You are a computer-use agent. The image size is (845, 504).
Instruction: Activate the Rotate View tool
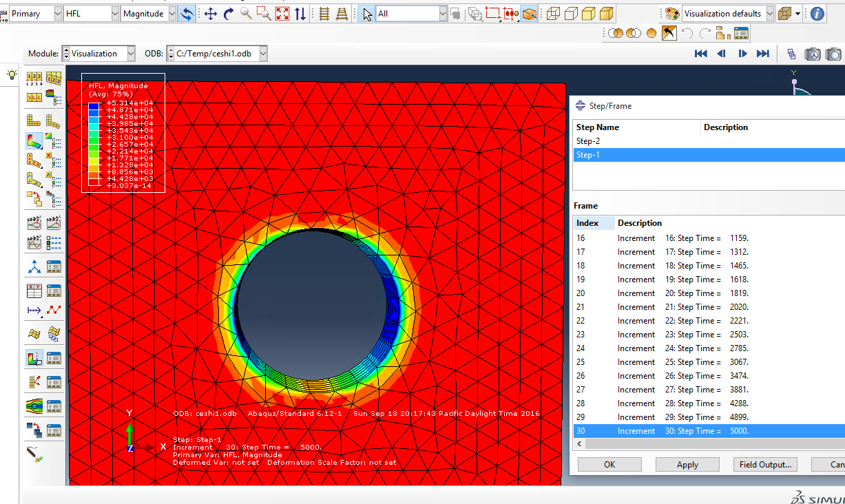pyautogui.click(x=229, y=14)
